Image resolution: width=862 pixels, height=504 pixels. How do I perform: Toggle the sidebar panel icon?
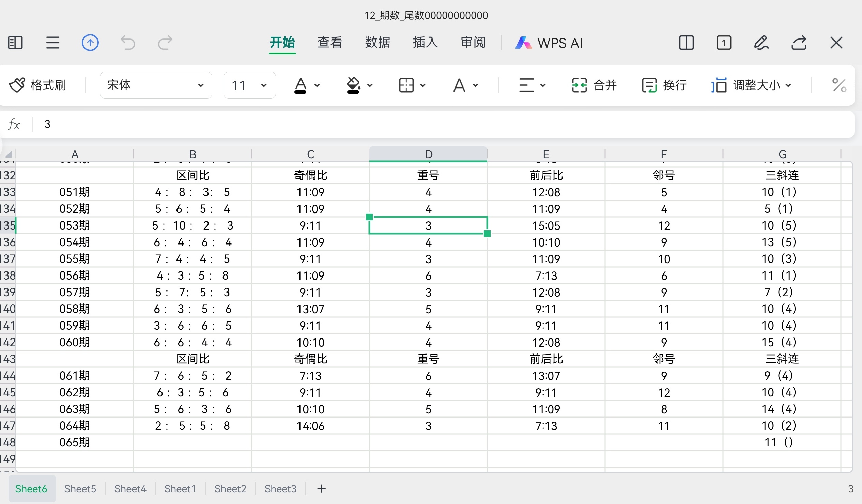pyautogui.click(x=15, y=43)
